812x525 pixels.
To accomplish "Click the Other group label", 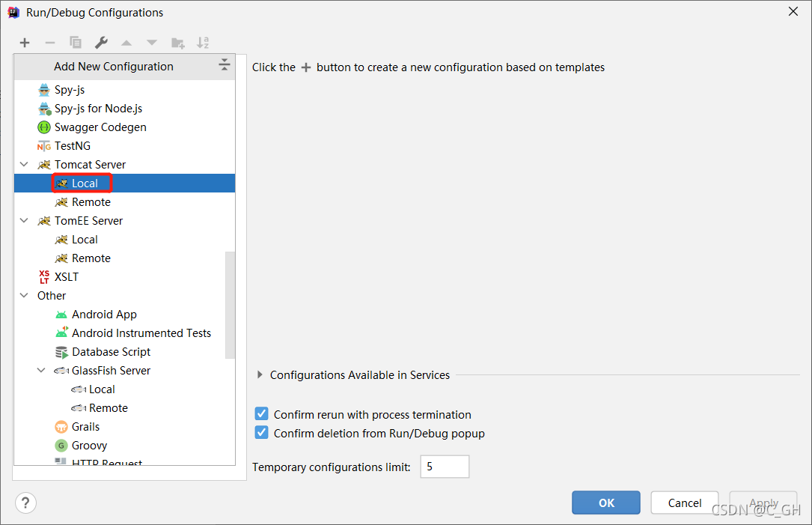I will coord(52,295).
